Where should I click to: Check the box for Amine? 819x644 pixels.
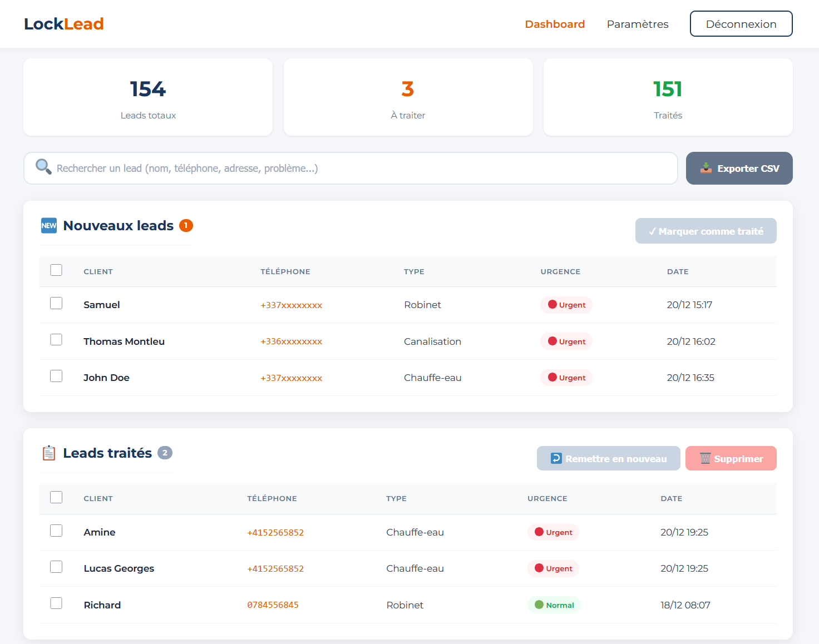(56, 531)
